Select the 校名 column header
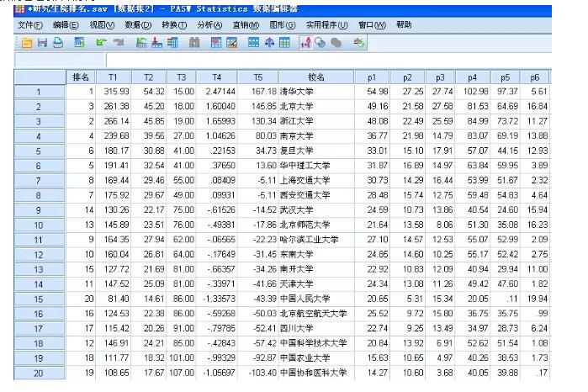This screenshot has width=588, height=392. [x=316, y=77]
